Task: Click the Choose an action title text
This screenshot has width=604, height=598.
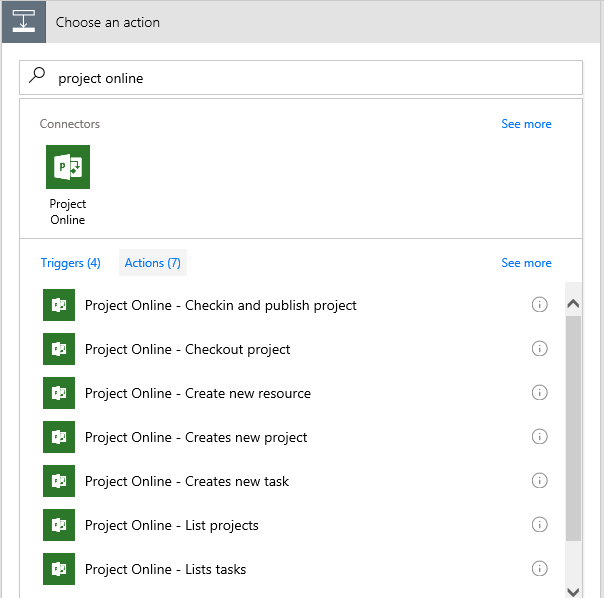Action: [x=107, y=22]
